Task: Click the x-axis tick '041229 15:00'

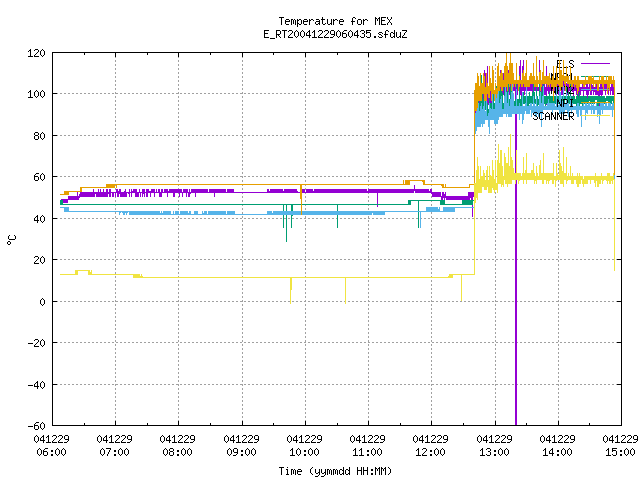Action: (x=620, y=445)
